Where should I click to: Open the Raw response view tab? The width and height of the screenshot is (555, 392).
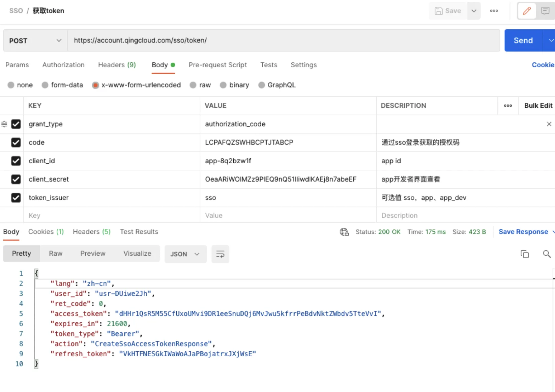pyautogui.click(x=56, y=253)
